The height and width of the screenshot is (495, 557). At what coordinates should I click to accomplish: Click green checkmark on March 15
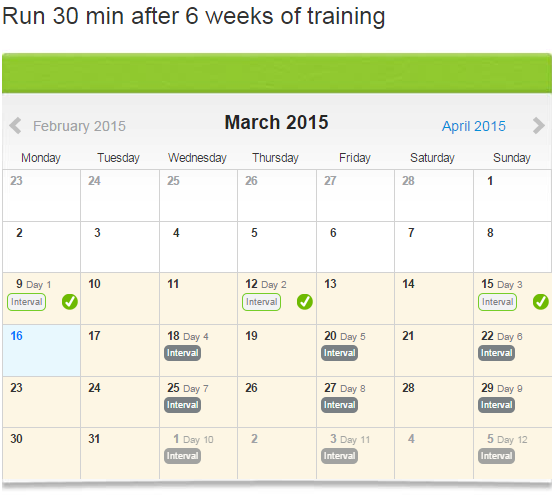click(541, 302)
